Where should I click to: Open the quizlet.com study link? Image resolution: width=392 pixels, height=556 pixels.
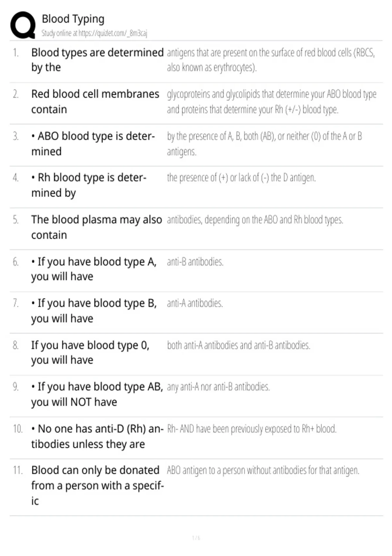pyautogui.click(x=94, y=33)
